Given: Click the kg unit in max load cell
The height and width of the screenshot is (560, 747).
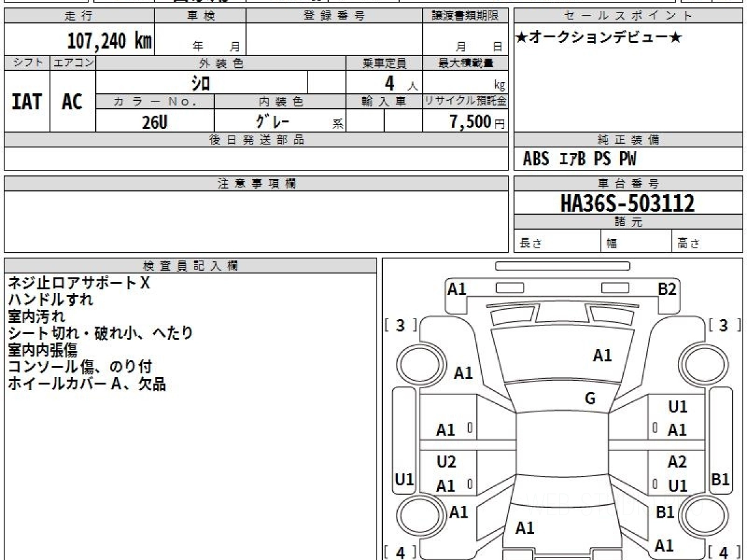Looking at the screenshot, I should tap(499, 86).
